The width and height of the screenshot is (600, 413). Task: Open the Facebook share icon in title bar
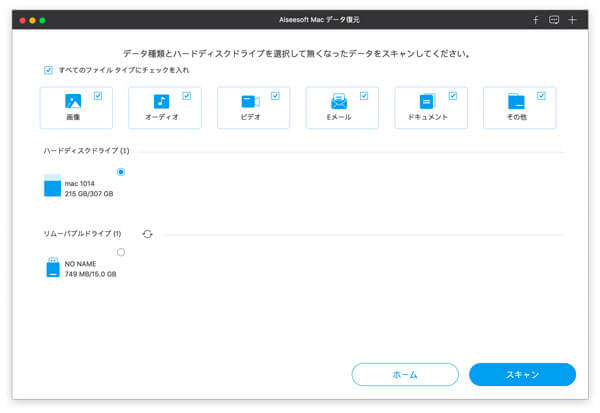[x=536, y=20]
